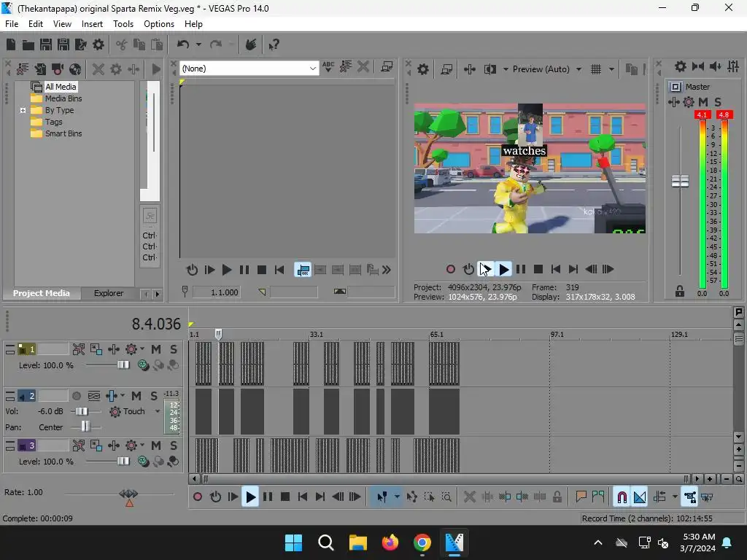Open track 2 automation Touch dropdown
The height and width of the screenshot is (560, 747).
[x=158, y=411]
